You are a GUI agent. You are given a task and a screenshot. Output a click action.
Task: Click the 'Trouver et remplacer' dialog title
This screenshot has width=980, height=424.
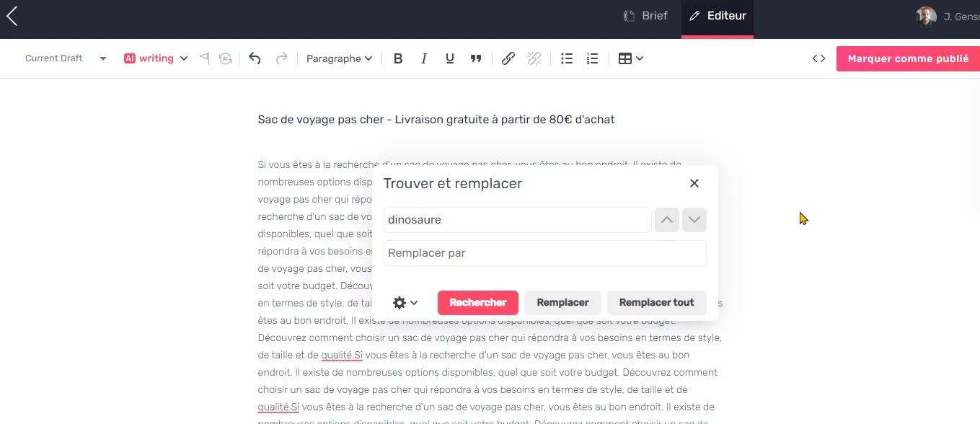click(x=453, y=183)
